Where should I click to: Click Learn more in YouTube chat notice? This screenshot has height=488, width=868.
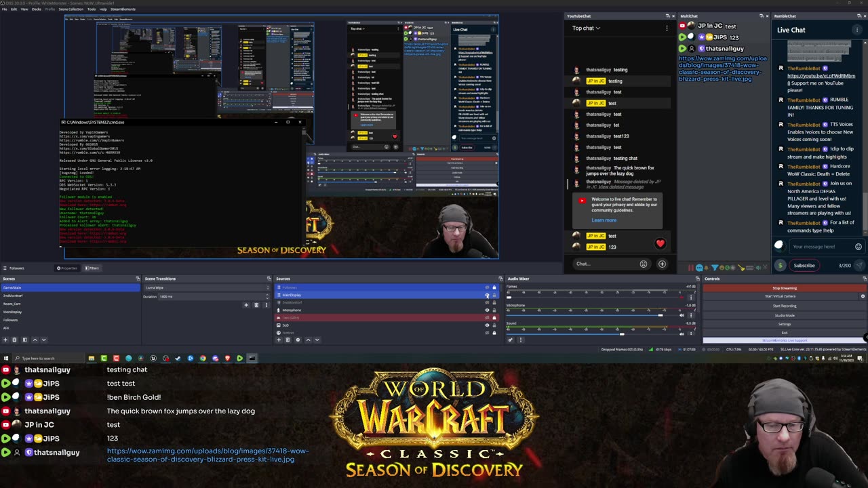click(x=604, y=220)
